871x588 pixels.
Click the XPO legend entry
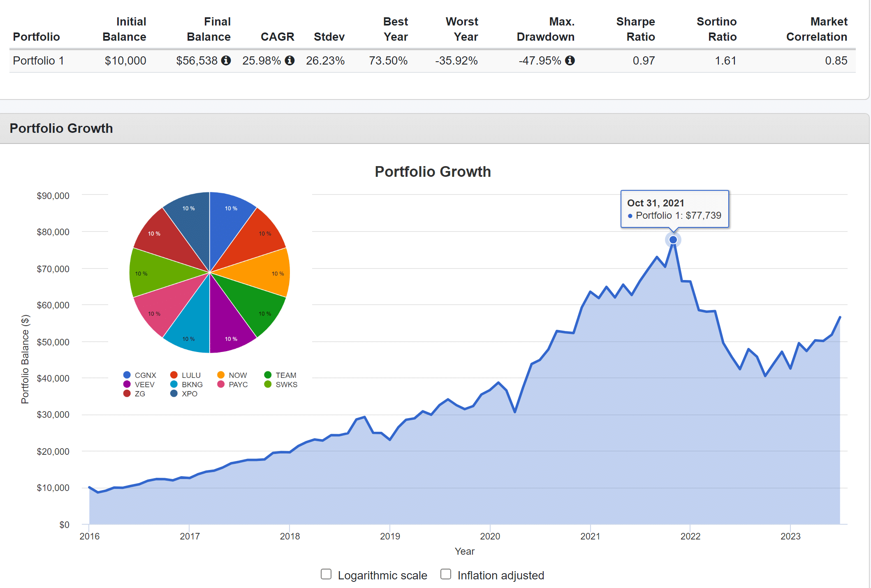click(x=189, y=394)
